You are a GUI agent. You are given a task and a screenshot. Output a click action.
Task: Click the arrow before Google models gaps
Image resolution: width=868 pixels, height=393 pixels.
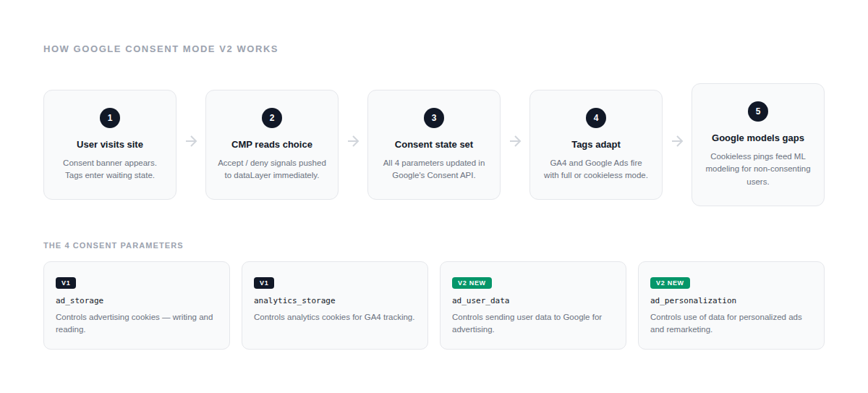coord(677,141)
